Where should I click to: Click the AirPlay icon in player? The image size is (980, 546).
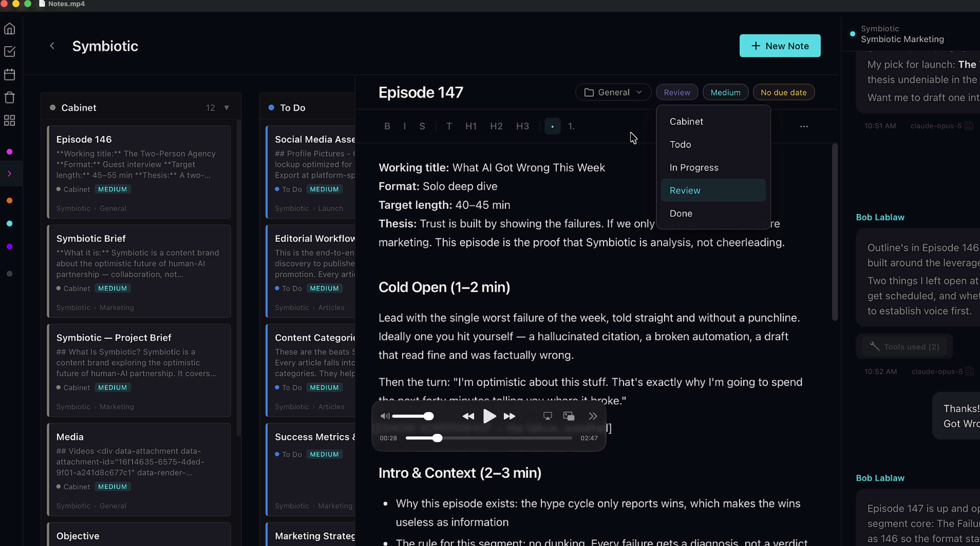point(548,416)
